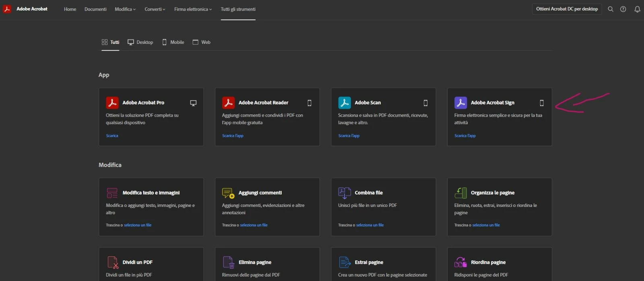Click the Adobe Acrobat Pro title text
This screenshot has width=644, height=281.
pos(143,103)
